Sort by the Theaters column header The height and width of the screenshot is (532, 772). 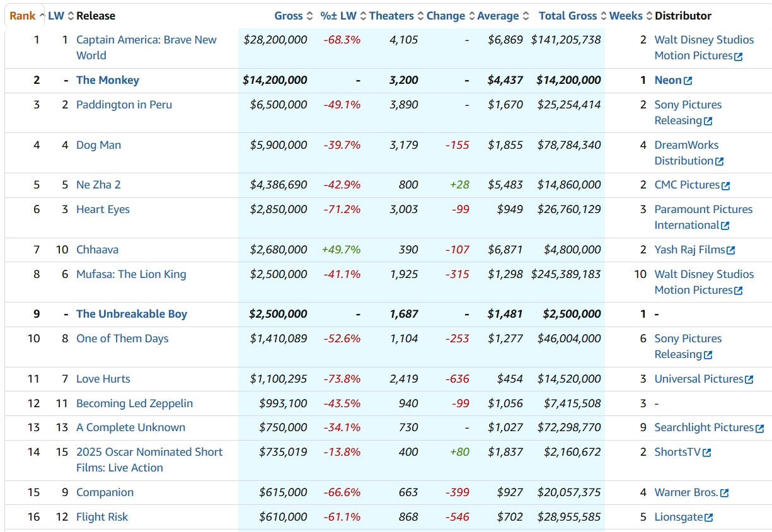396,16
